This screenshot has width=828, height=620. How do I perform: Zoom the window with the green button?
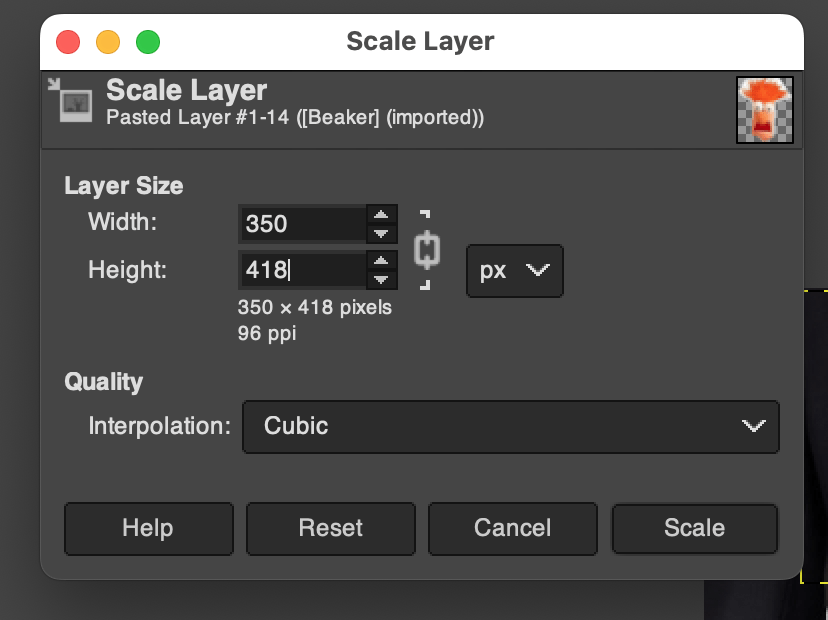(148, 42)
